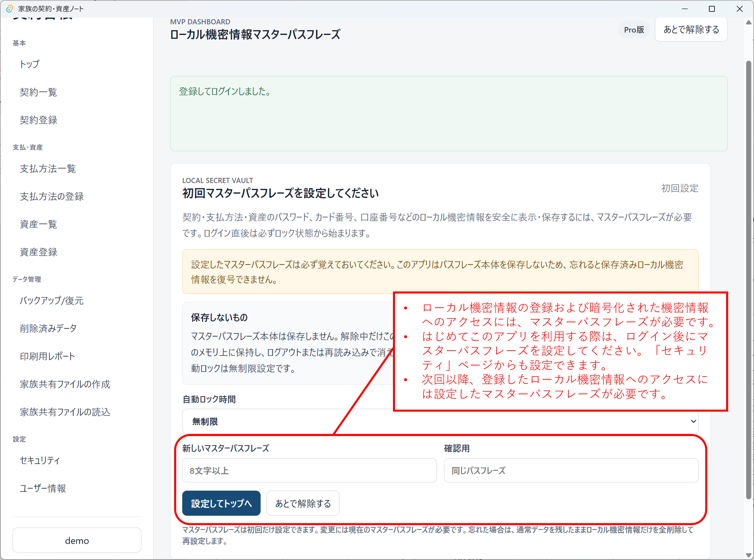Screen dimensions: 754x560
Task: Select 家族共有ファイルの読込 item
Action: 65,412
